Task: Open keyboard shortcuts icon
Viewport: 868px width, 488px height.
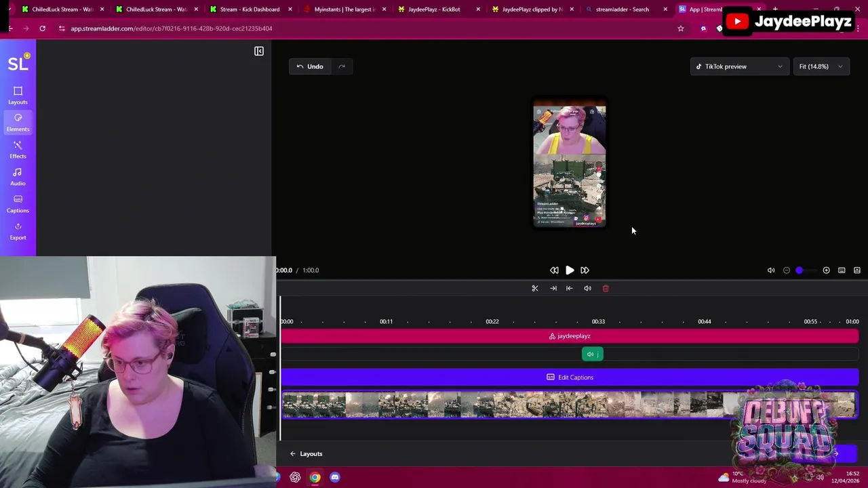Action: tap(842, 270)
